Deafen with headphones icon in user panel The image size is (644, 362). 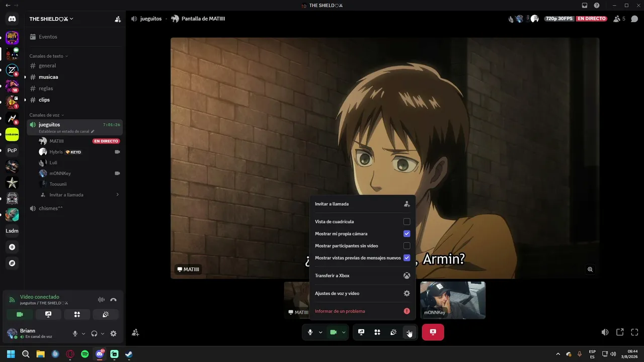(94, 333)
